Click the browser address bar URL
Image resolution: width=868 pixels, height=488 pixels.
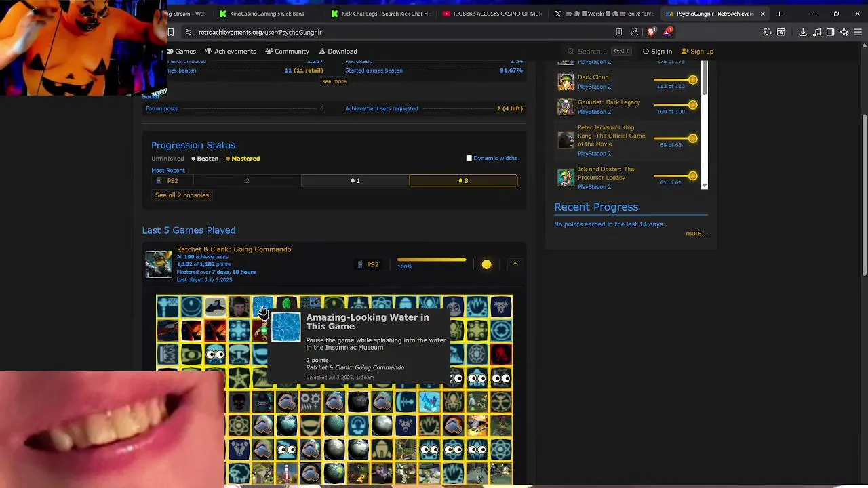tap(260, 32)
